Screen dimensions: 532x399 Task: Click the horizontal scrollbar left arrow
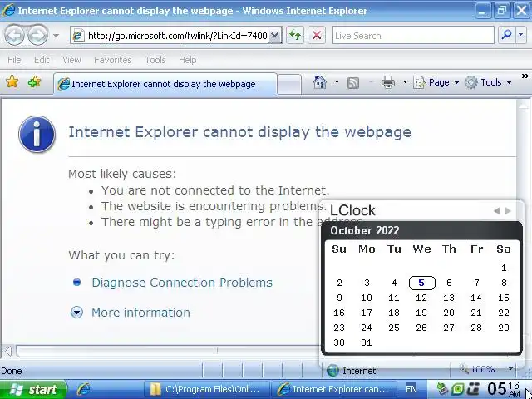tap(8, 351)
